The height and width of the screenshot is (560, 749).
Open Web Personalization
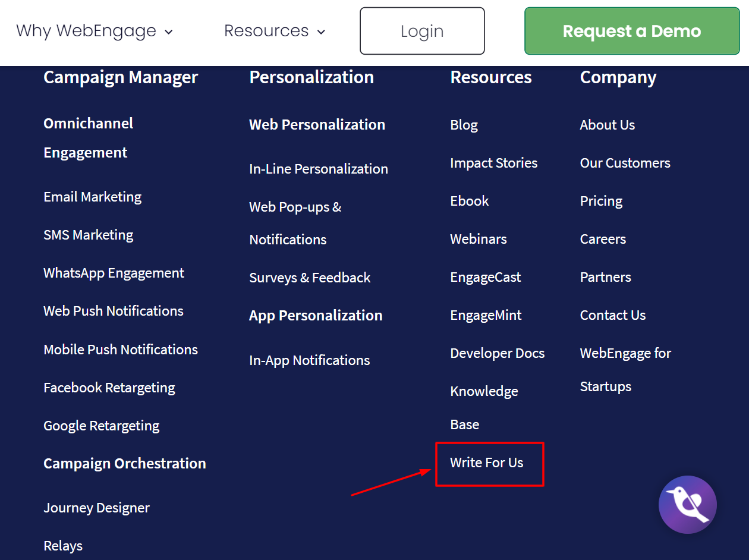coord(317,125)
